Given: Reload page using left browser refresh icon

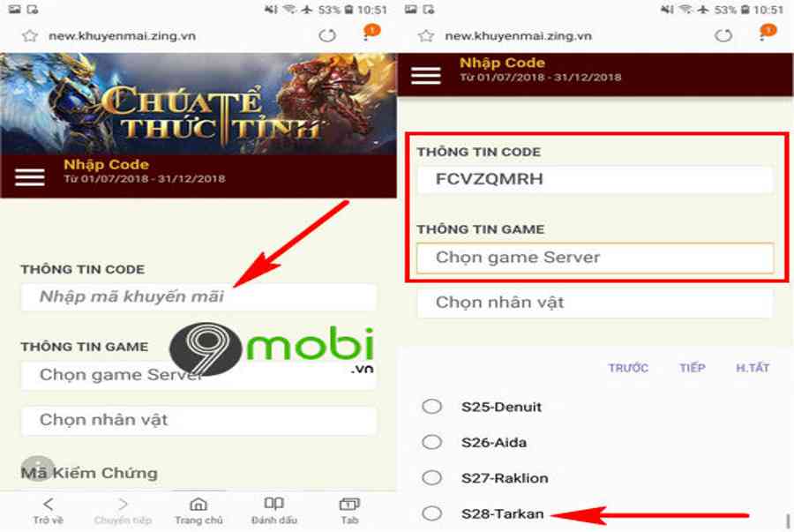Looking at the screenshot, I should [327, 35].
